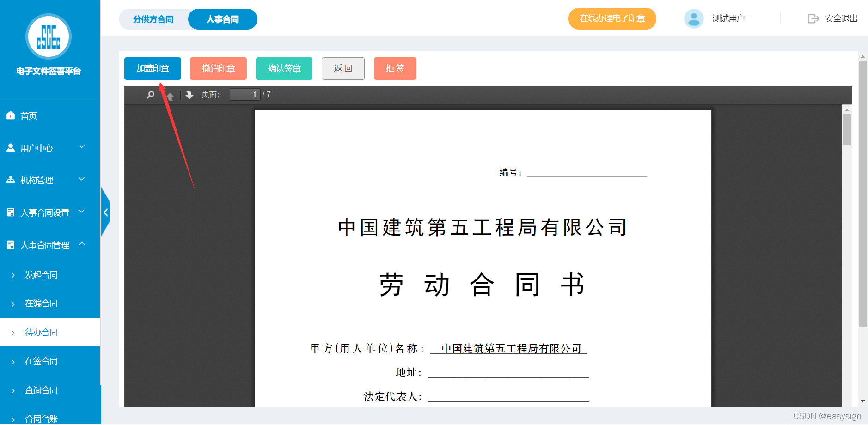
Task: Collapse the 人事合同管理 menu chevron
Action: pyautogui.click(x=82, y=243)
